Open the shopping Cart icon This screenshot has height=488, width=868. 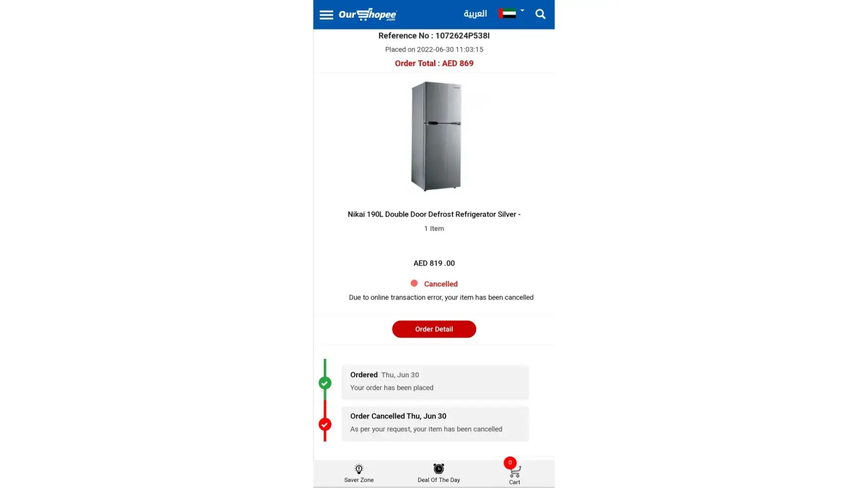point(515,472)
